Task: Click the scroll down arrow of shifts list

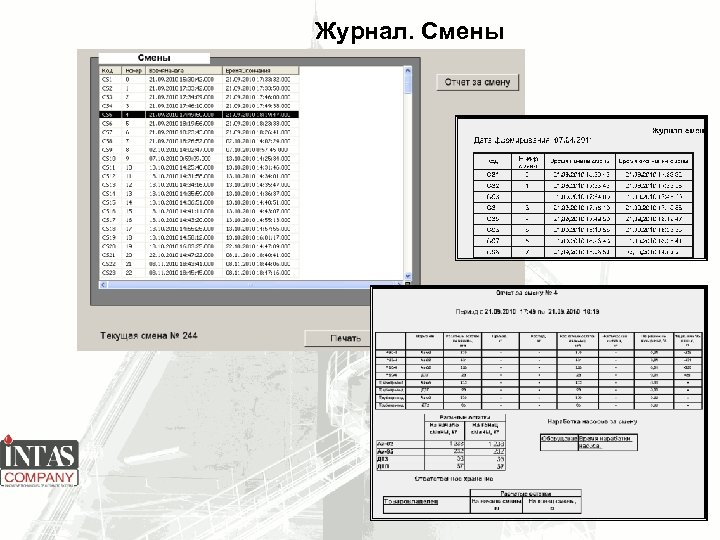Action: [x=407, y=276]
